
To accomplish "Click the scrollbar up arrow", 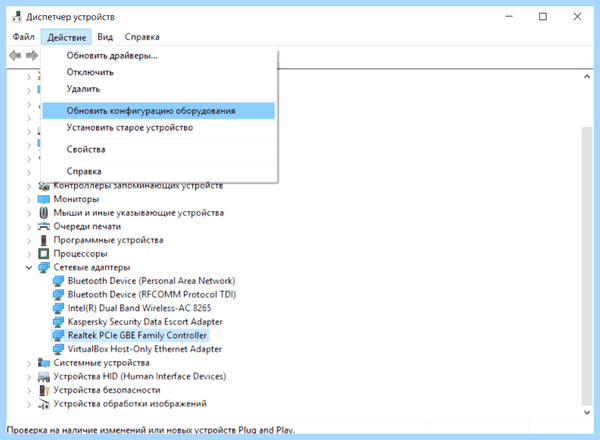I will [x=587, y=77].
